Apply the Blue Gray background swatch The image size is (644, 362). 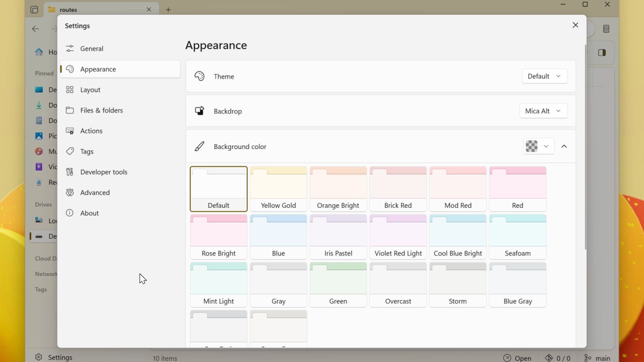tap(518, 285)
